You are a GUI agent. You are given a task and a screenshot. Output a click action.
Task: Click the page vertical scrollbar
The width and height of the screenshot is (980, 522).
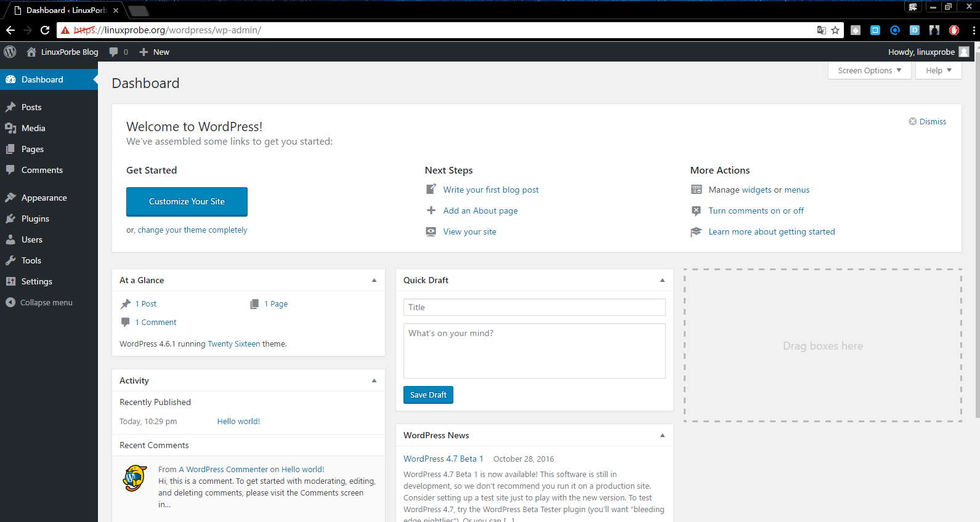coord(977,234)
